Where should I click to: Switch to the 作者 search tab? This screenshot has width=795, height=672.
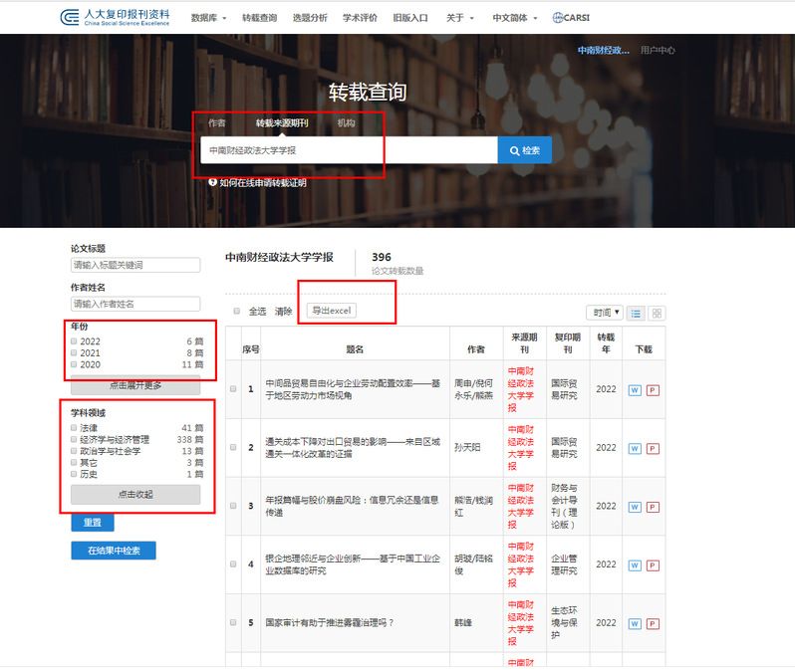pos(217,123)
